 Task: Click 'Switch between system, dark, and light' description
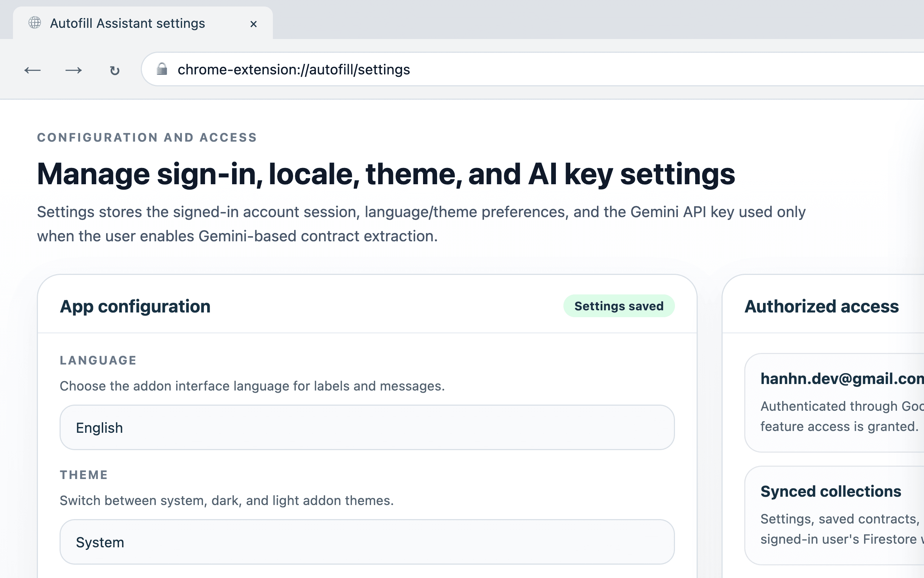coord(227,500)
